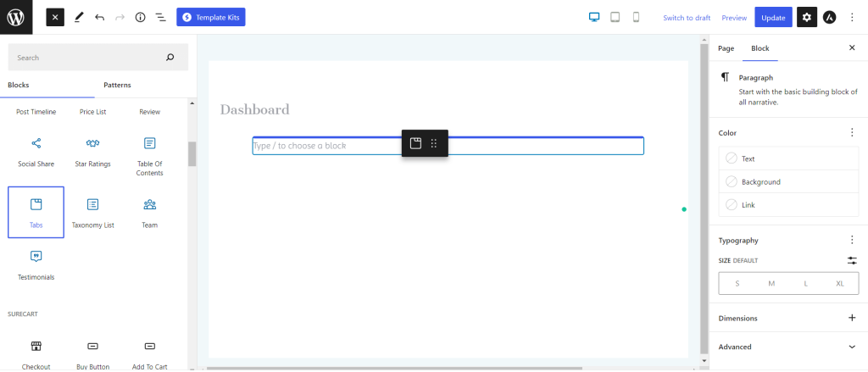Switch to the Blocks tab
Screen dimensions: 868x372
19,85
